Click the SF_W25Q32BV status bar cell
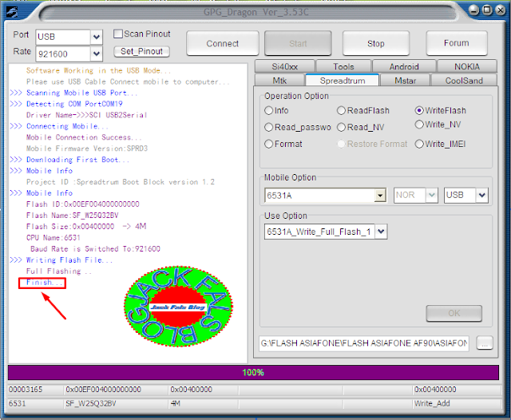This screenshot has width=511, height=420. pos(116,403)
